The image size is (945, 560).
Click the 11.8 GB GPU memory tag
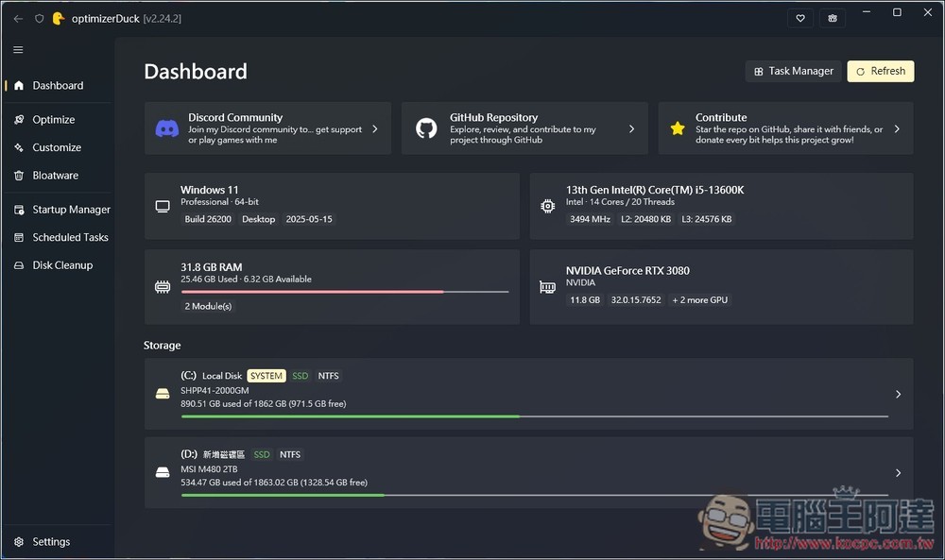click(585, 300)
